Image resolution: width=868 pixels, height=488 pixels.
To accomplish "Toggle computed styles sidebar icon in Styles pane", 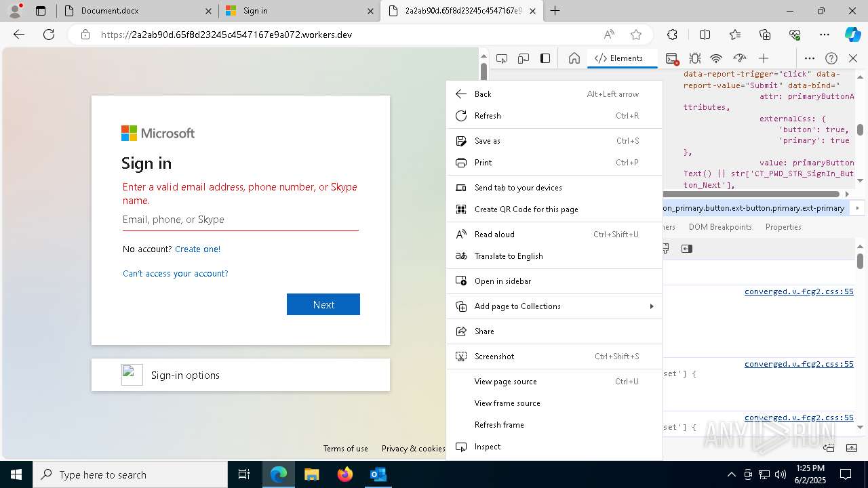I will tap(687, 249).
